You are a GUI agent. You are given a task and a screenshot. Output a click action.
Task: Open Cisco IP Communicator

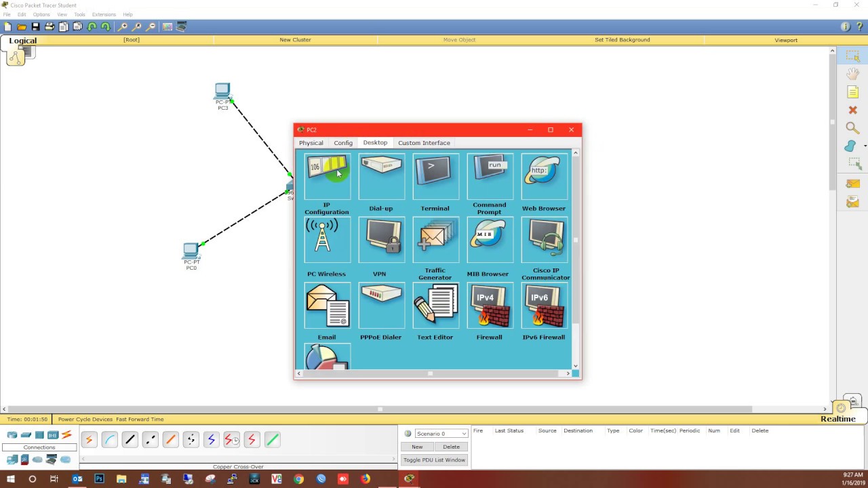(x=545, y=240)
